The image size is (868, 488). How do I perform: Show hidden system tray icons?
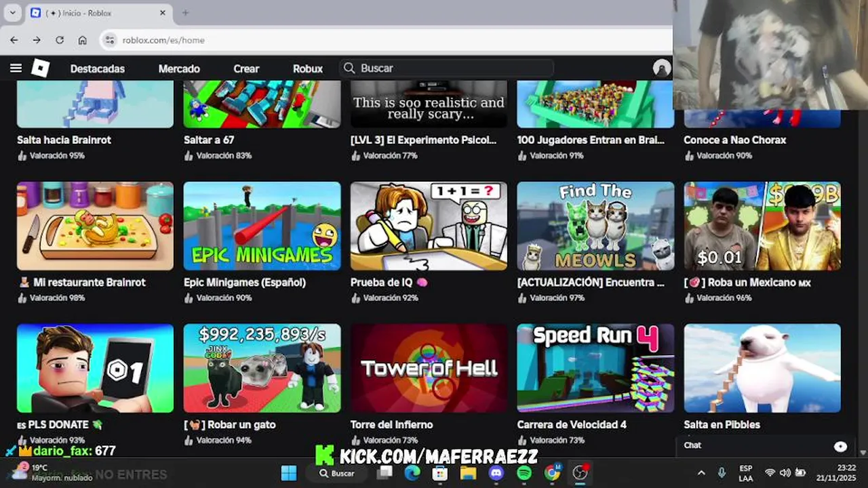[701, 473]
